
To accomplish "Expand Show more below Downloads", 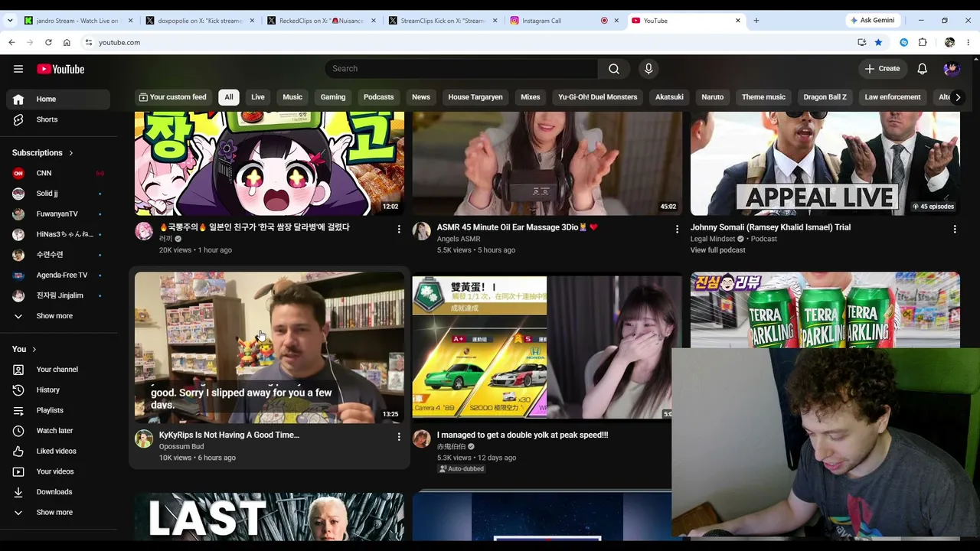I will (x=58, y=513).
